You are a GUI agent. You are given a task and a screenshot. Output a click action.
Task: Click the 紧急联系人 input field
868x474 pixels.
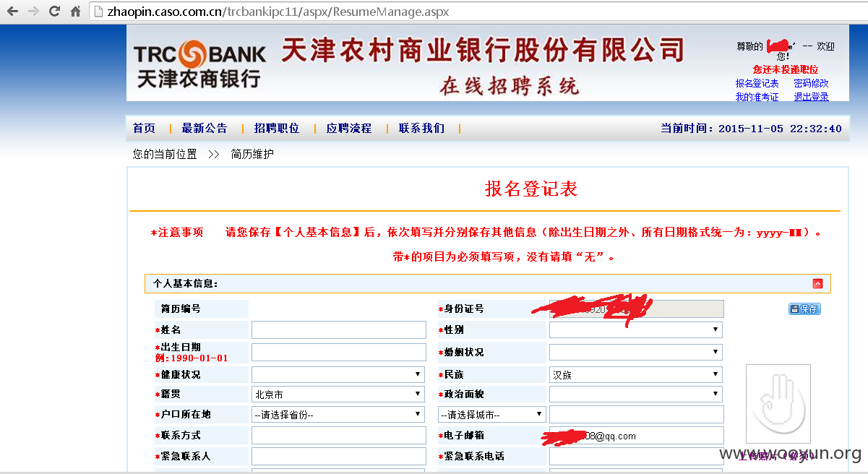tap(339, 457)
